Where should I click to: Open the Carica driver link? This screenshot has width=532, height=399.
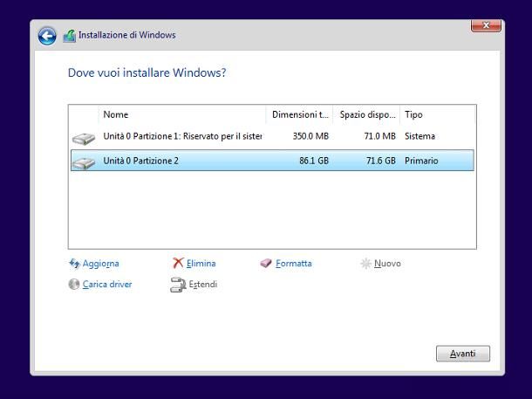point(107,285)
